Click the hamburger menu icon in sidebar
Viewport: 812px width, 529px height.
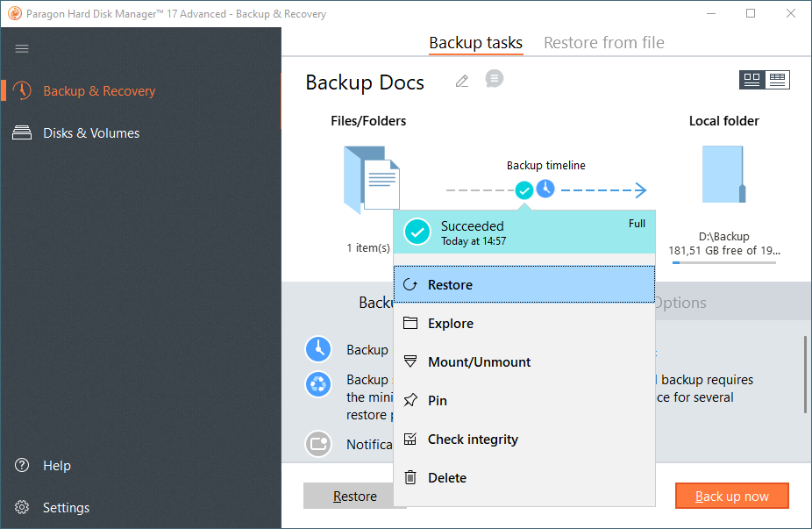click(22, 48)
